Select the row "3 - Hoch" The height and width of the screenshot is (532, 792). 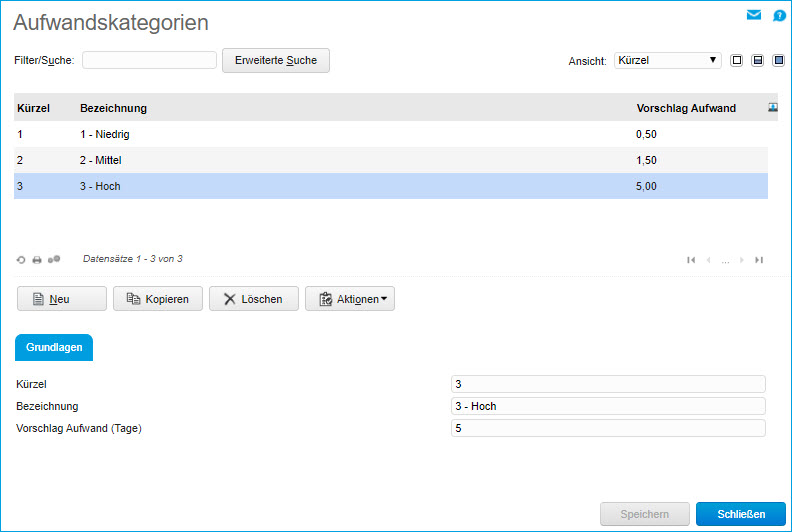(x=391, y=186)
